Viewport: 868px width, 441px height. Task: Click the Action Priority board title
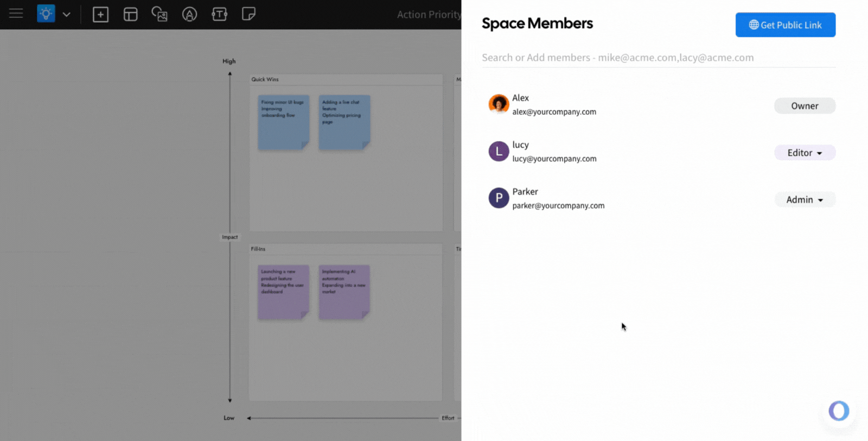pos(429,15)
